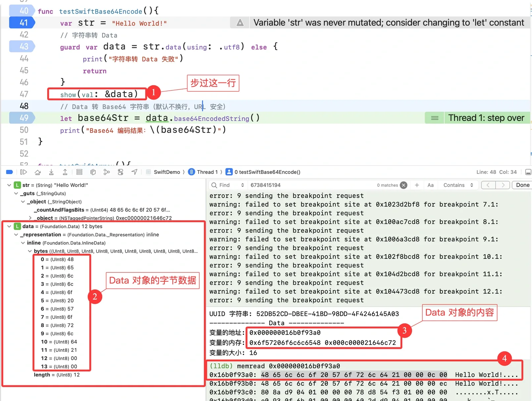Click the editor layout icon beside Col: 34
Viewport: 532px width, 401px height.
tap(528, 172)
